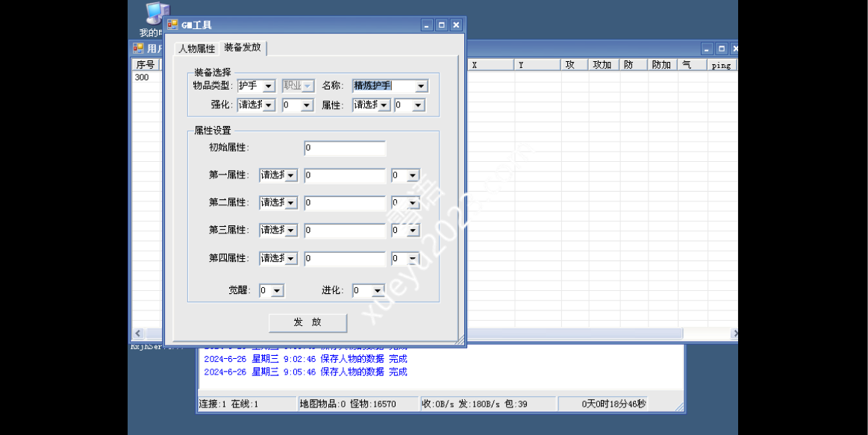868x435 pixels.
Task: Minimize the GM工具 window
Action: pyautogui.click(x=427, y=25)
